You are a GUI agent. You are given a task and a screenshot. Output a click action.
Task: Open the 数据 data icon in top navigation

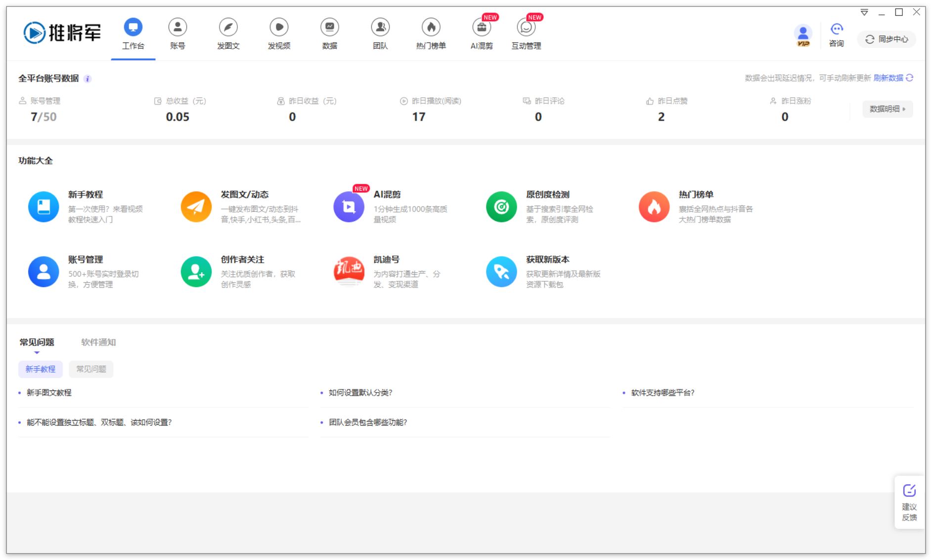click(x=330, y=27)
